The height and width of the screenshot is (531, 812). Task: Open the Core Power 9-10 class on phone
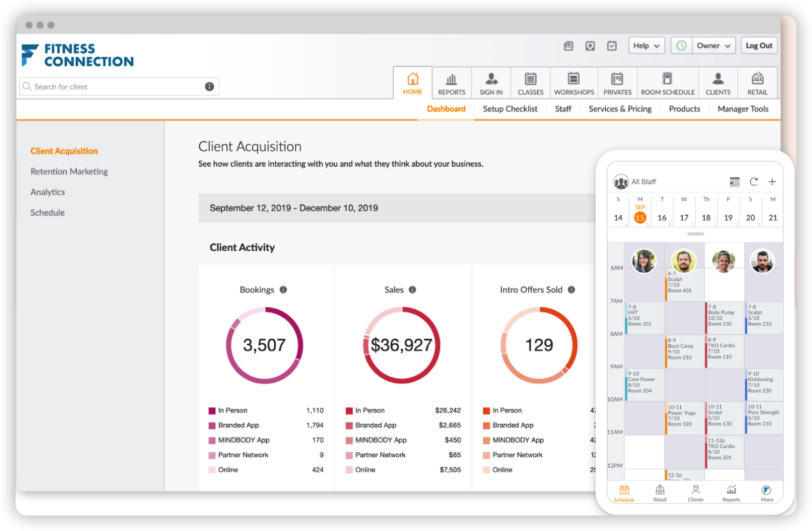[644, 384]
